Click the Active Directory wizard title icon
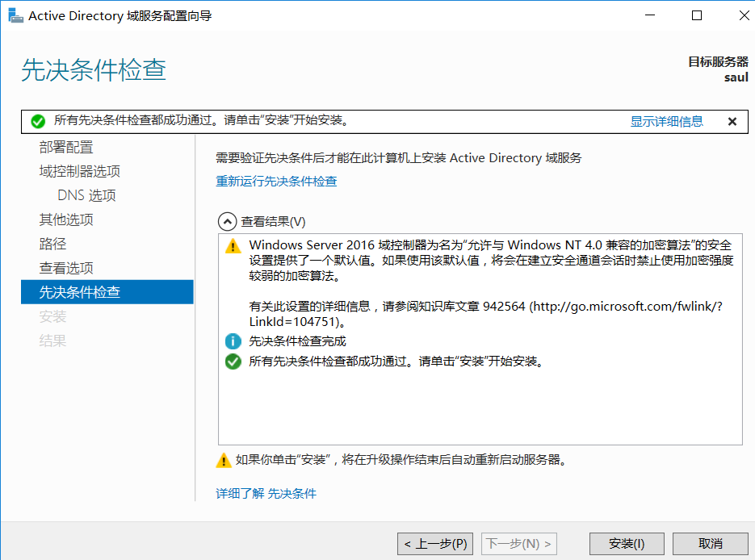Image resolution: width=755 pixels, height=560 pixels. click(x=15, y=16)
